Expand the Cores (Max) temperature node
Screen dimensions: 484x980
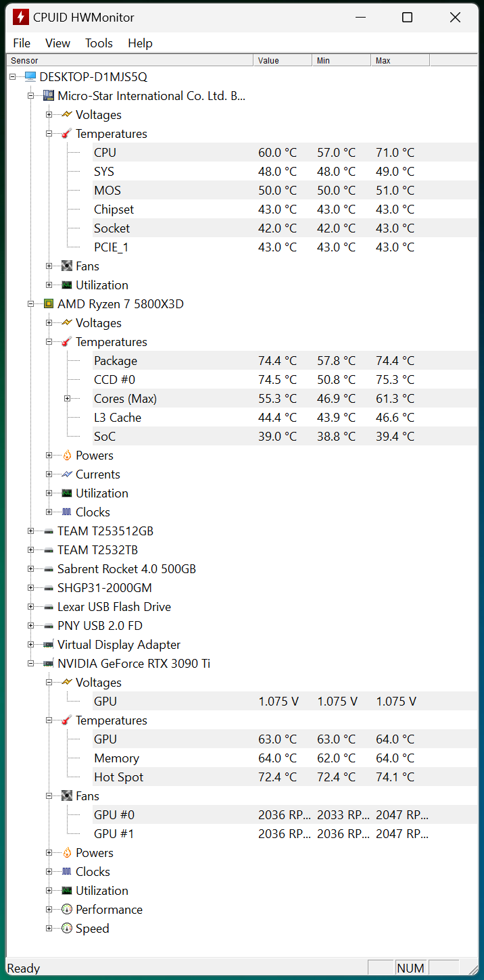67,399
